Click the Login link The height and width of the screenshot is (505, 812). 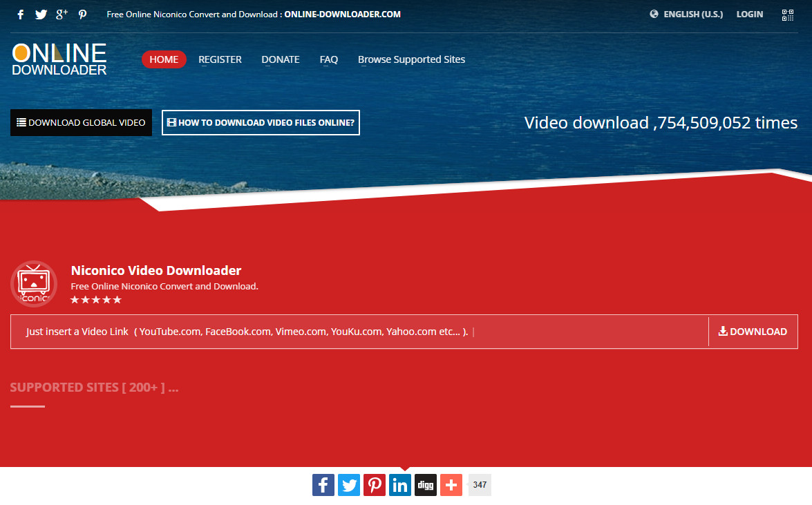(750, 15)
